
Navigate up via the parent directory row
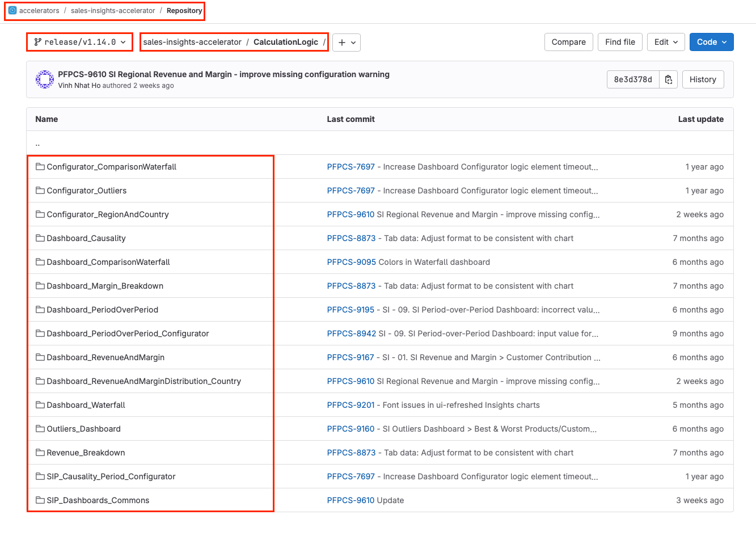(37, 143)
